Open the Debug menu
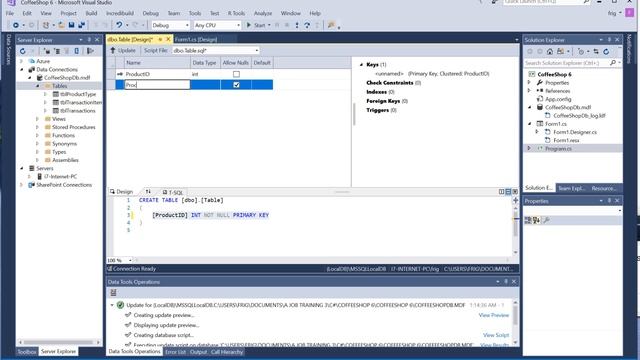Image resolution: width=640 pixels, height=360 pixels. tap(151, 13)
